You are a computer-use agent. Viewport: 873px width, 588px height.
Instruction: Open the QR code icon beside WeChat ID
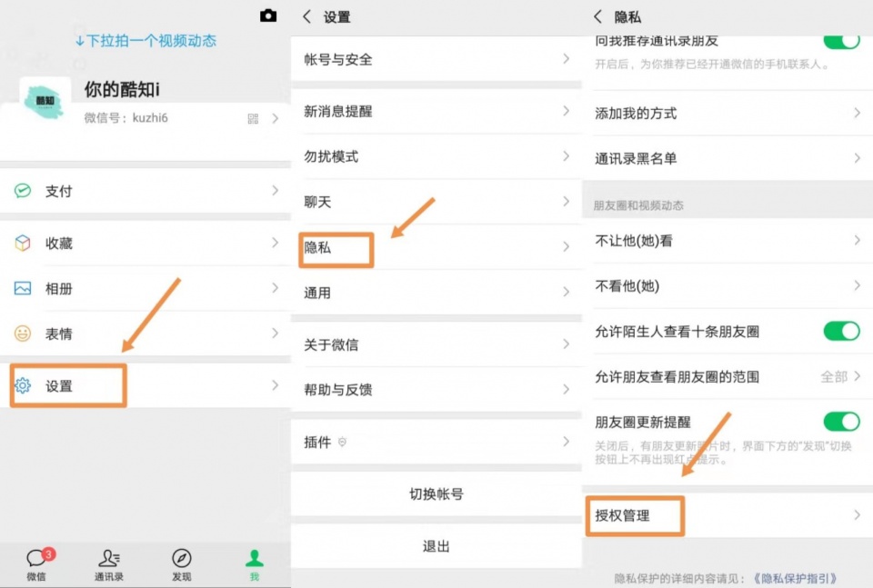pos(253,118)
